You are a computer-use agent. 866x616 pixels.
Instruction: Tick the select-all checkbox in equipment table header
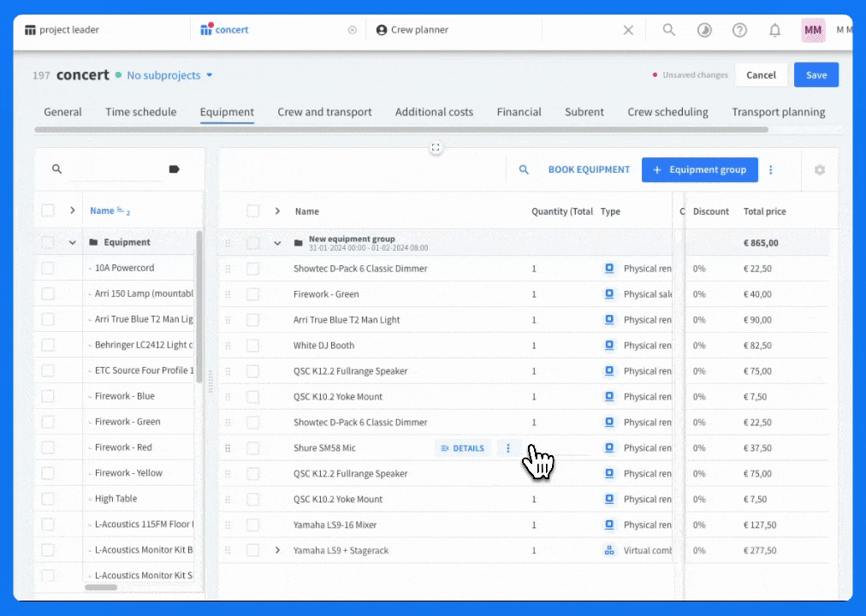coord(253,210)
